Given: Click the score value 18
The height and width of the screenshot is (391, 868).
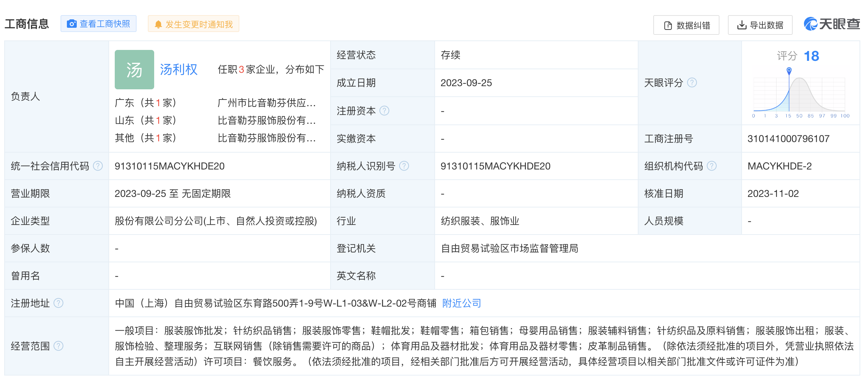Looking at the screenshot, I should [812, 56].
